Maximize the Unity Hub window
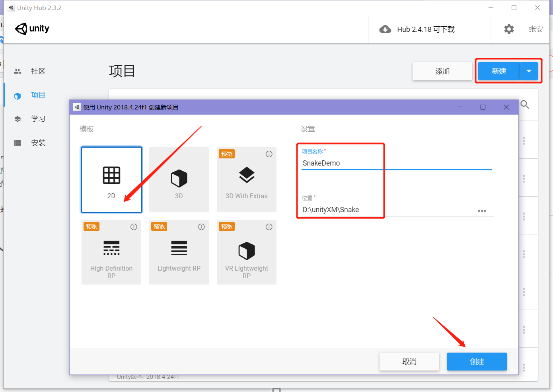This screenshot has width=553, height=392. (x=514, y=8)
